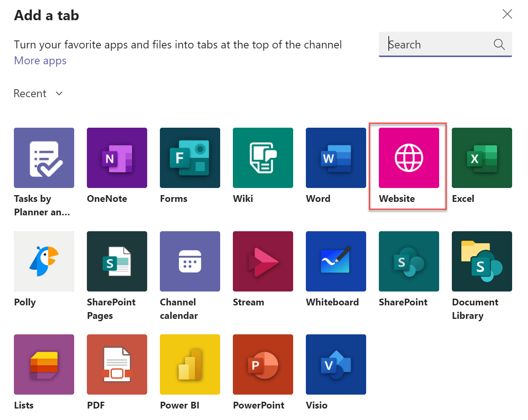Open the Website app tile
Viewport: 528px width, 420px height.
pyautogui.click(x=408, y=157)
